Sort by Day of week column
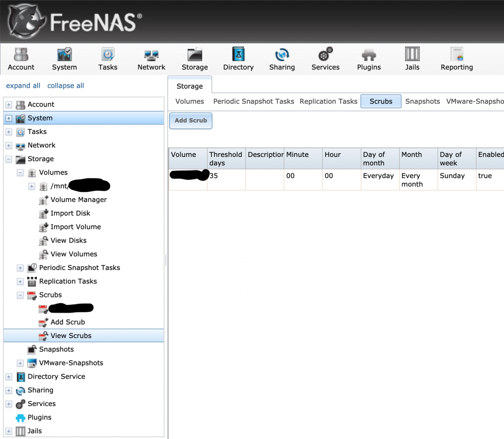This screenshot has height=439, width=504. [457, 158]
